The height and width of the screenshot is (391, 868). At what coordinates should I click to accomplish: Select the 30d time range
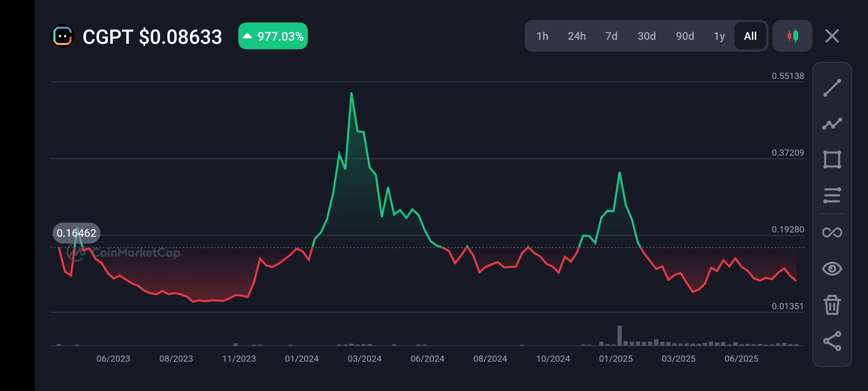coord(646,36)
